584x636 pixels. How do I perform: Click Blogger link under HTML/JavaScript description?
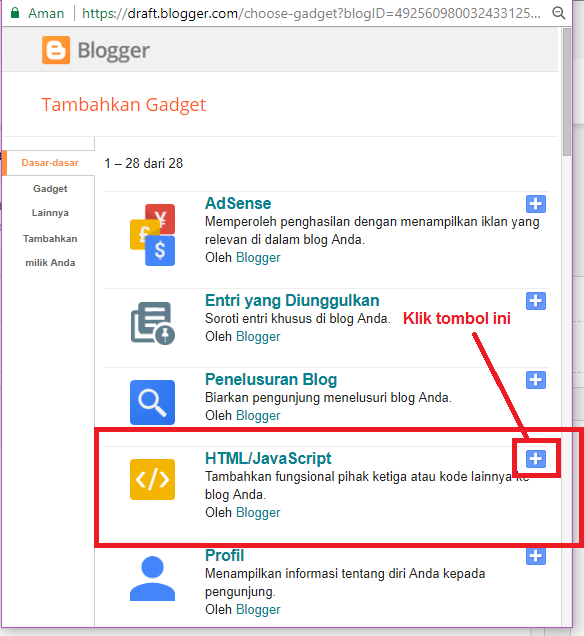point(258,513)
